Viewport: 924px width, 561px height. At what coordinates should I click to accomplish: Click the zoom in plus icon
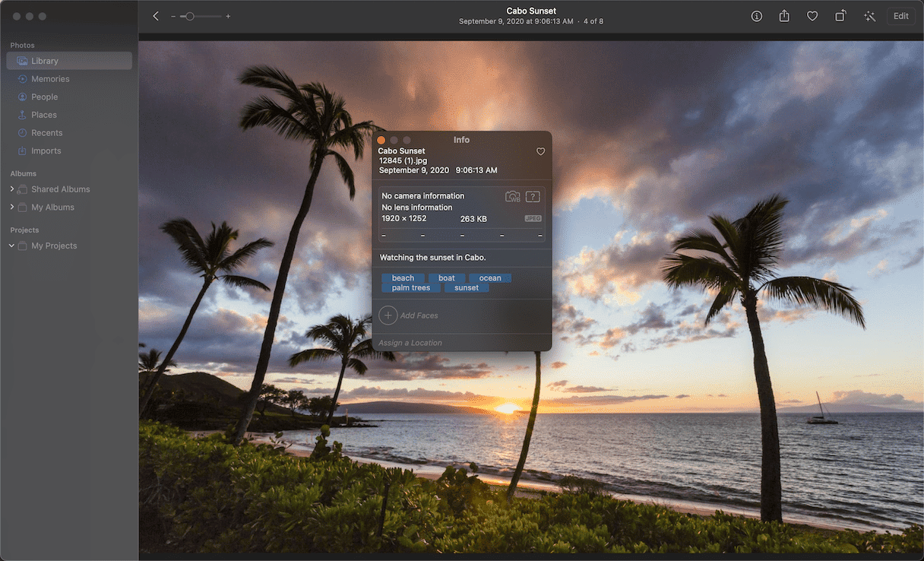[x=228, y=16]
